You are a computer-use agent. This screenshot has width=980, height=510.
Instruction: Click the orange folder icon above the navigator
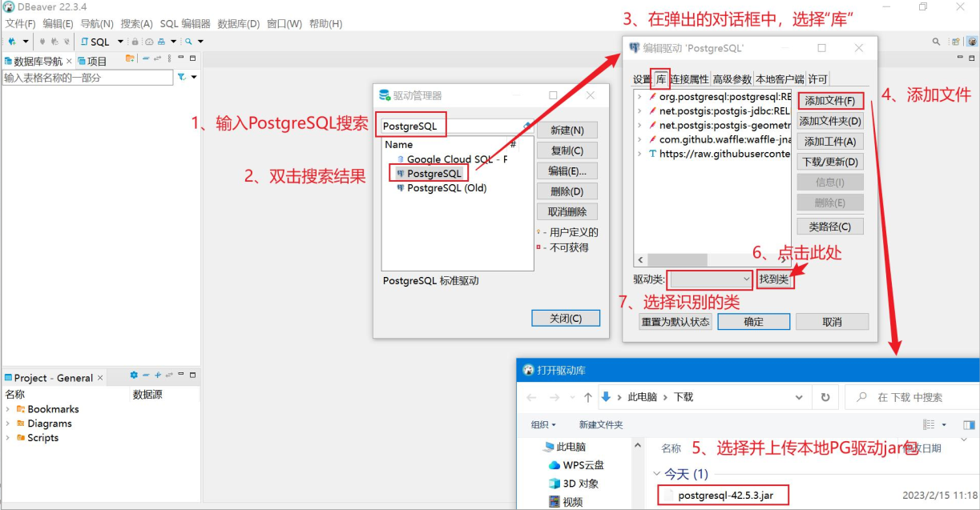pos(130,58)
